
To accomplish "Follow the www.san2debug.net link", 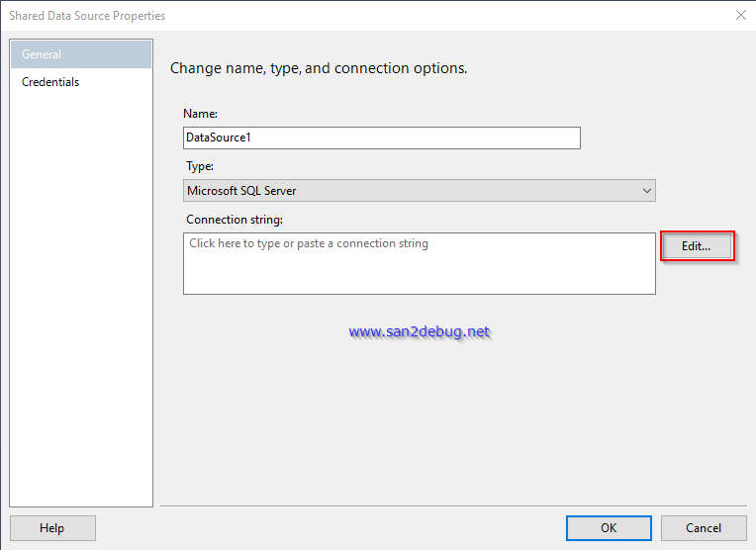I will pyautogui.click(x=420, y=332).
